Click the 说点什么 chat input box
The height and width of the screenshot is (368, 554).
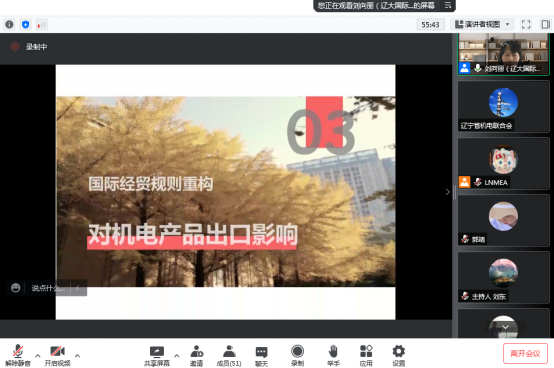coord(48,288)
